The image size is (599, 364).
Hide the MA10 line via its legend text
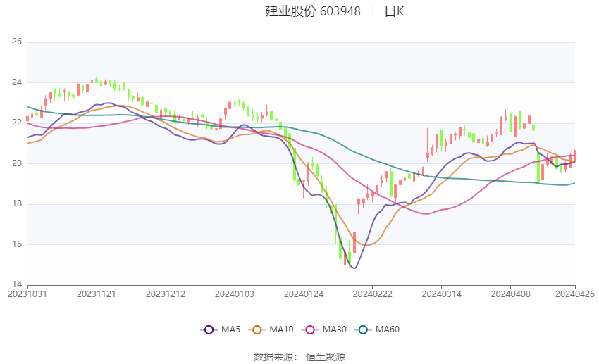282,329
